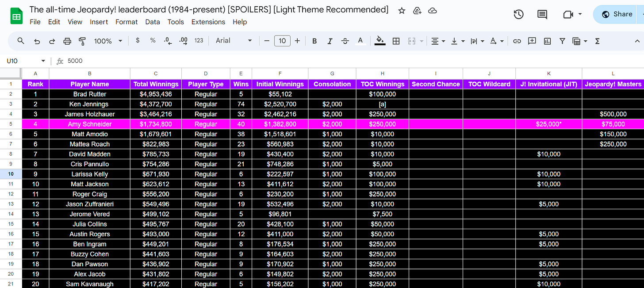Search the menus with magnifier icon
The image size is (644, 288).
click(x=21, y=41)
